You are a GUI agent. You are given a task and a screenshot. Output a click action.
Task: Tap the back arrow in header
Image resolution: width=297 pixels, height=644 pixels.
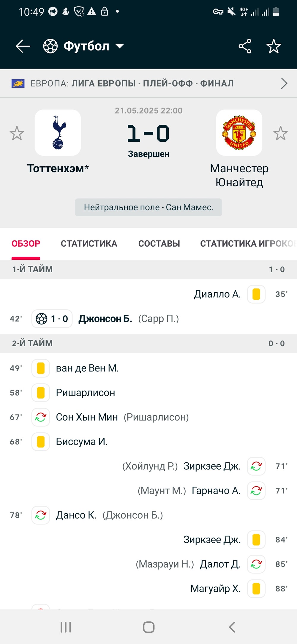[23, 46]
